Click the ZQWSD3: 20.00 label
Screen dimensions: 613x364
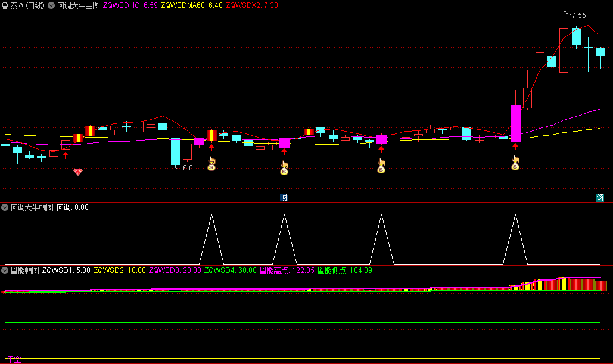(x=175, y=270)
